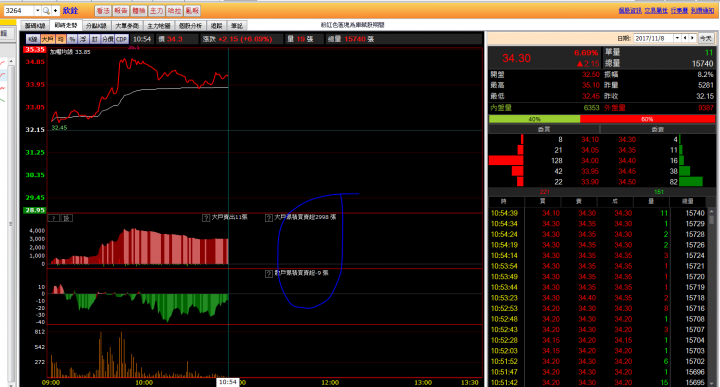Click the 看法 button
720x387 pixels.
click(103, 11)
